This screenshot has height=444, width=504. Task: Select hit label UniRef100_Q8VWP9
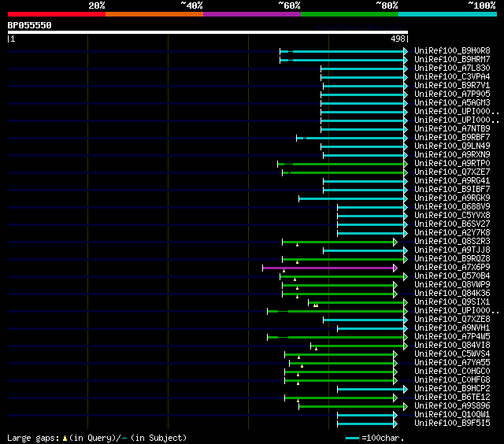pyautogui.click(x=452, y=285)
